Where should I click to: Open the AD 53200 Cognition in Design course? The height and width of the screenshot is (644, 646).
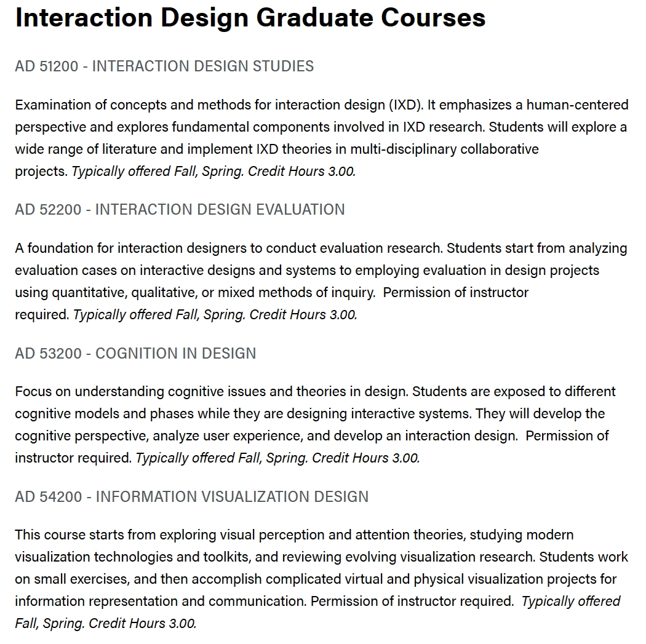click(x=135, y=353)
